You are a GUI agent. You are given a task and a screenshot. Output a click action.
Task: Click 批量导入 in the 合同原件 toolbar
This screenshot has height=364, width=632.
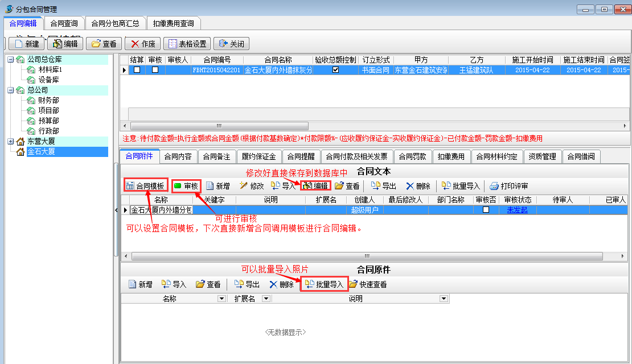pos(324,284)
